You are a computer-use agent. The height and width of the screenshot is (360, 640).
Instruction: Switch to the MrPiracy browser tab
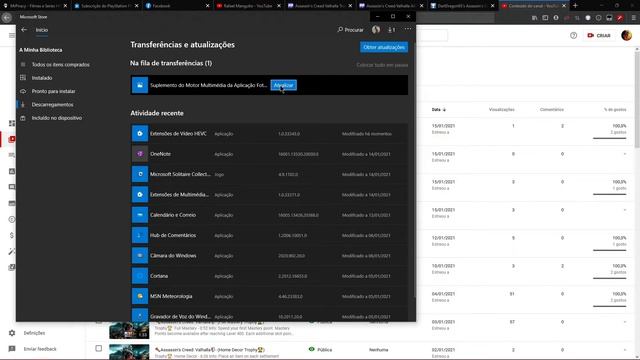pos(33,6)
